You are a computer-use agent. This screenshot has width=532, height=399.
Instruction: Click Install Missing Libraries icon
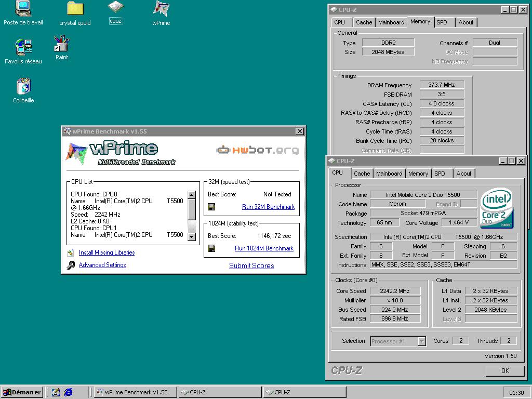[71, 253]
